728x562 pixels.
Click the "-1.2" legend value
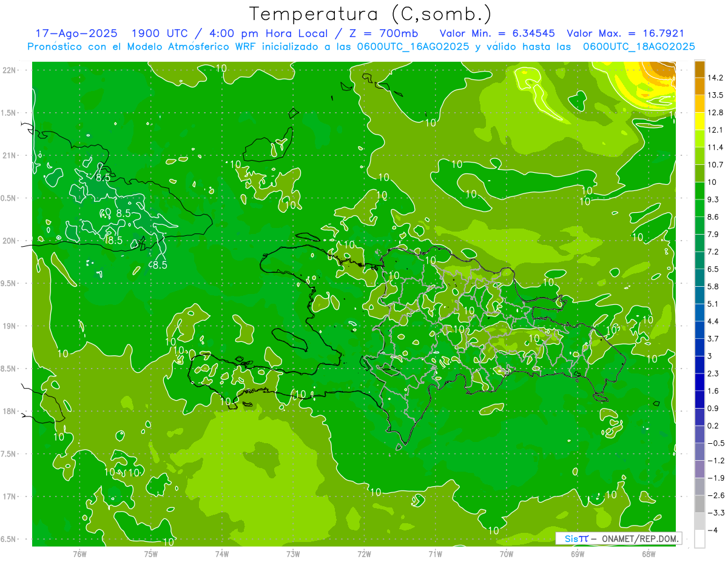click(715, 460)
